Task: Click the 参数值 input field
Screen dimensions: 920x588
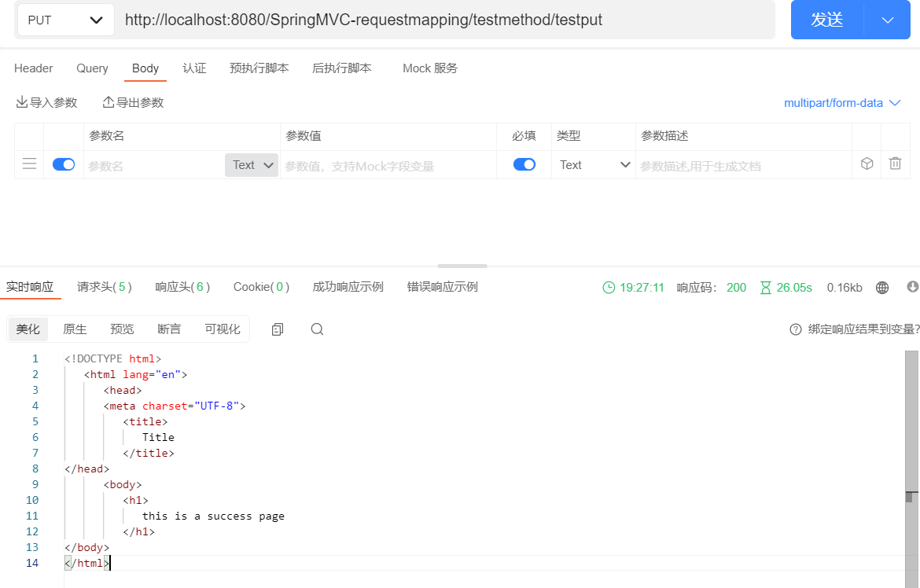Action: tap(388, 166)
